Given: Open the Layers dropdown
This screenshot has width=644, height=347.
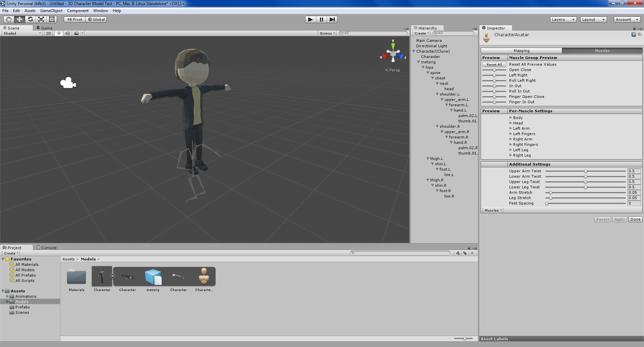Looking at the screenshot, I should click(563, 19).
